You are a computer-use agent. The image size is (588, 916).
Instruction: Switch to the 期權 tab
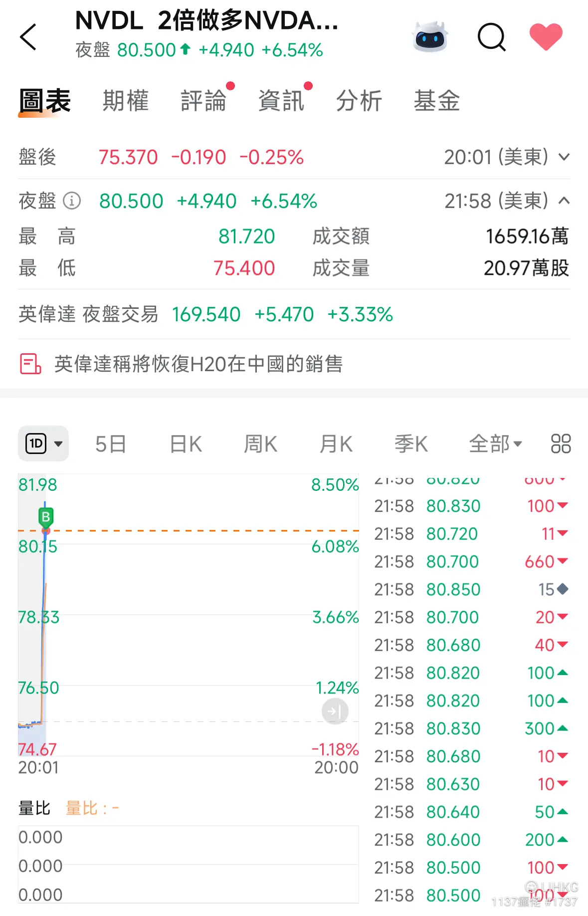[x=126, y=101]
